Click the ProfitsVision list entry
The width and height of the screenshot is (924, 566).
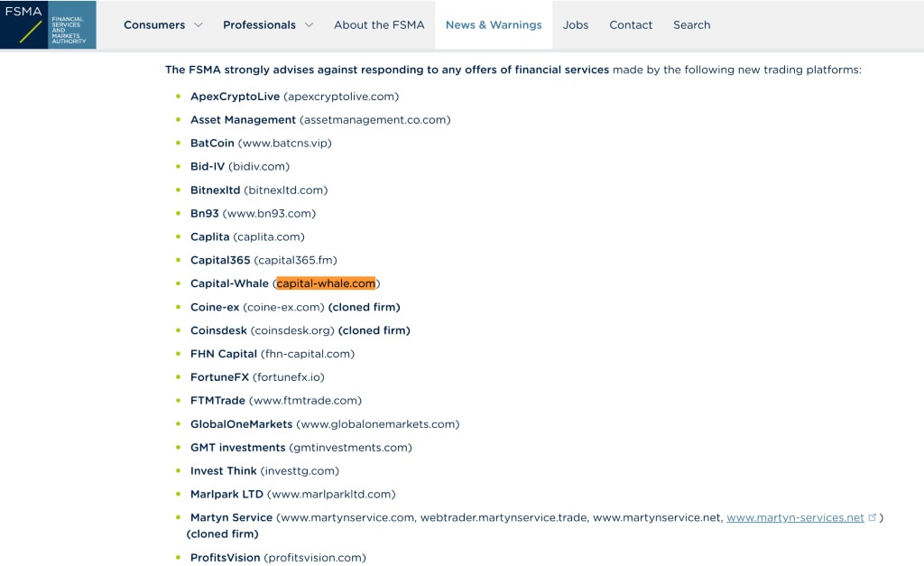click(278, 557)
